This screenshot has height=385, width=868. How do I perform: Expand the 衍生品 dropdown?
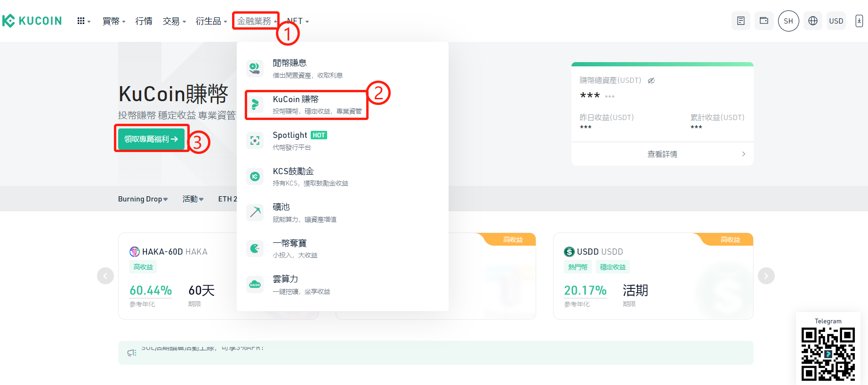pyautogui.click(x=211, y=21)
